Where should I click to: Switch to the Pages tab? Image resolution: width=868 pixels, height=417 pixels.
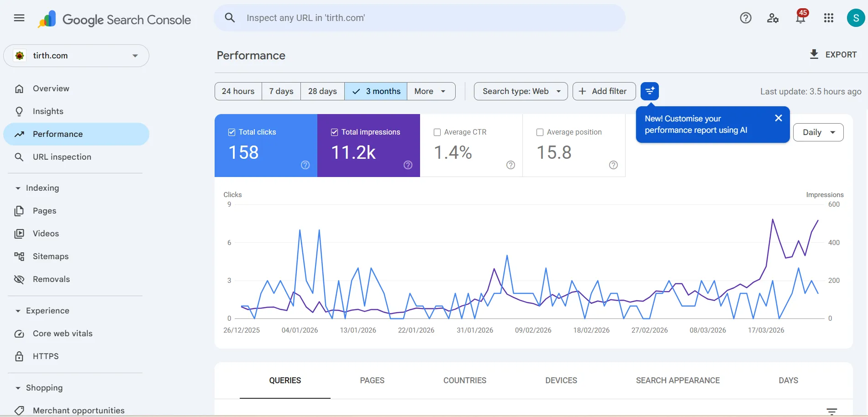click(x=372, y=381)
